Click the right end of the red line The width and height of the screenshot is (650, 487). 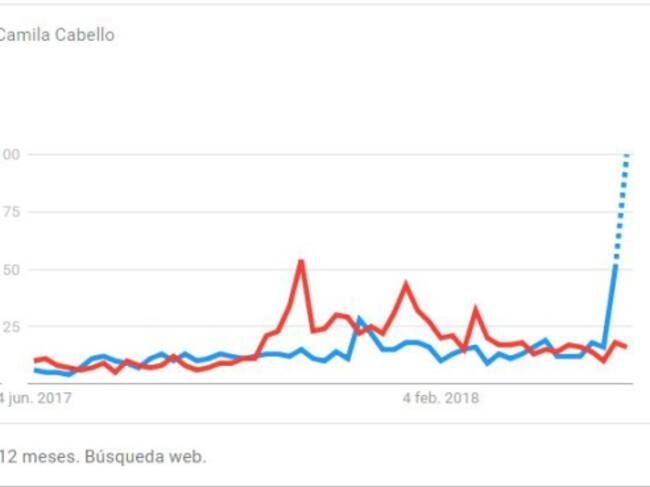tap(627, 347)
